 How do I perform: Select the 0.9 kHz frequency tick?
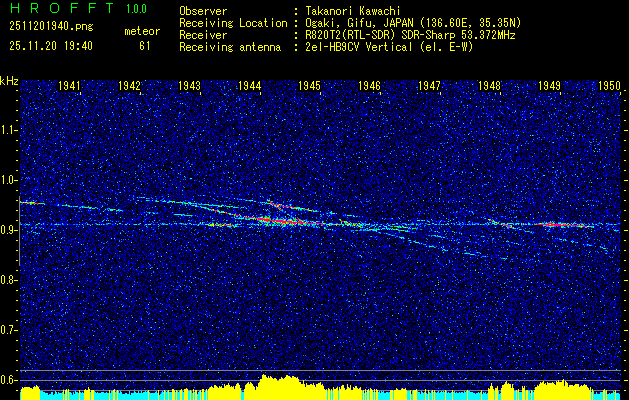pos(9,230)
